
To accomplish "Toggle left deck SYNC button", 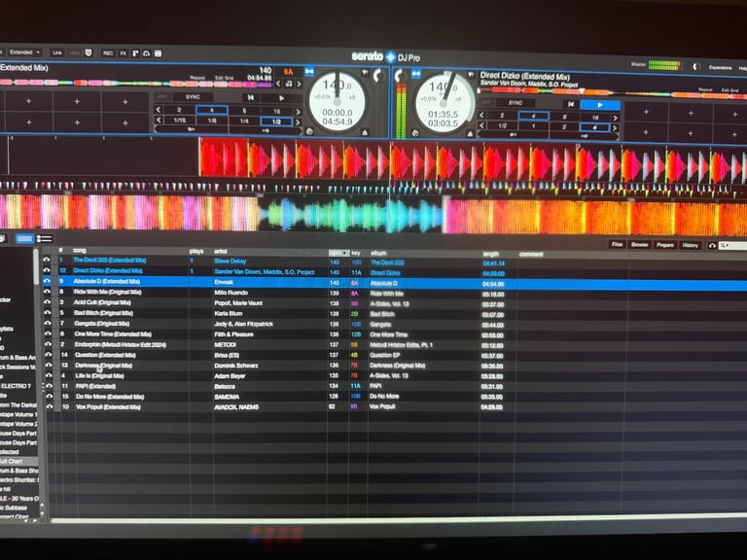I will click(193, 96).
